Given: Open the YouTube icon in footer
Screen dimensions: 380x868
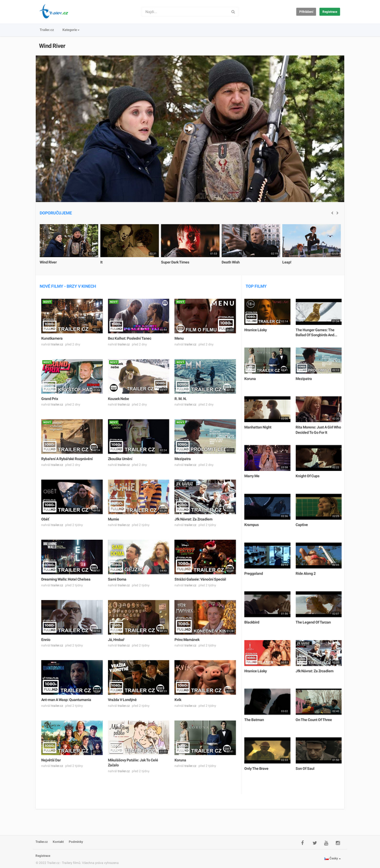Looking at the screenshot, I should coord(326,843).
